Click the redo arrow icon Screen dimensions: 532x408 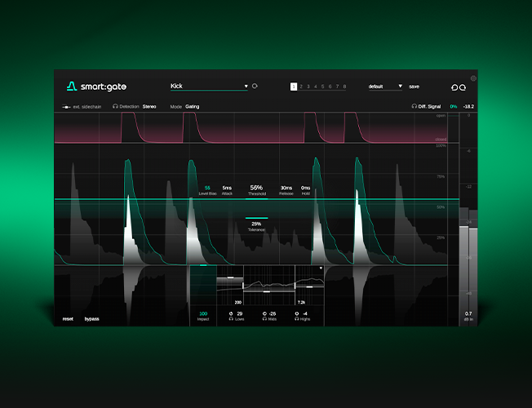463,87
